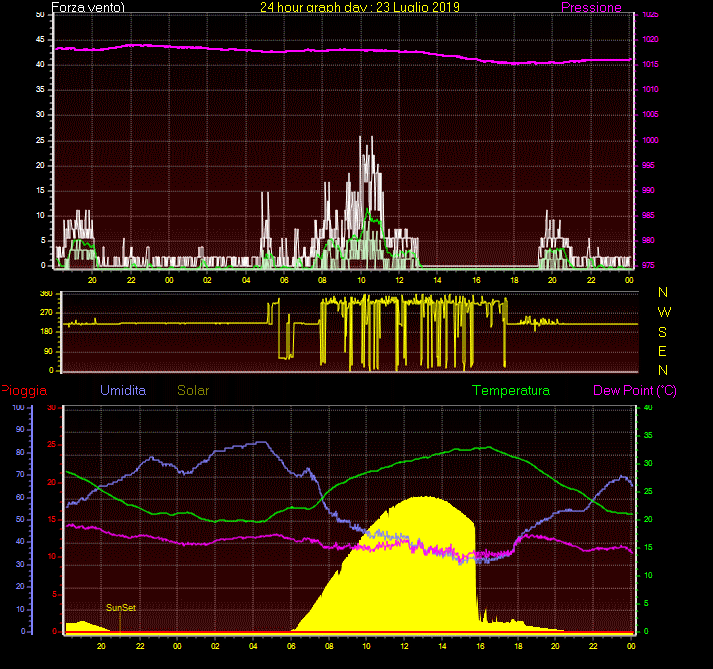Viewport: 713px width, 669px height.
Task: Click the '35' temperature axis value
Action: point(648,436)
